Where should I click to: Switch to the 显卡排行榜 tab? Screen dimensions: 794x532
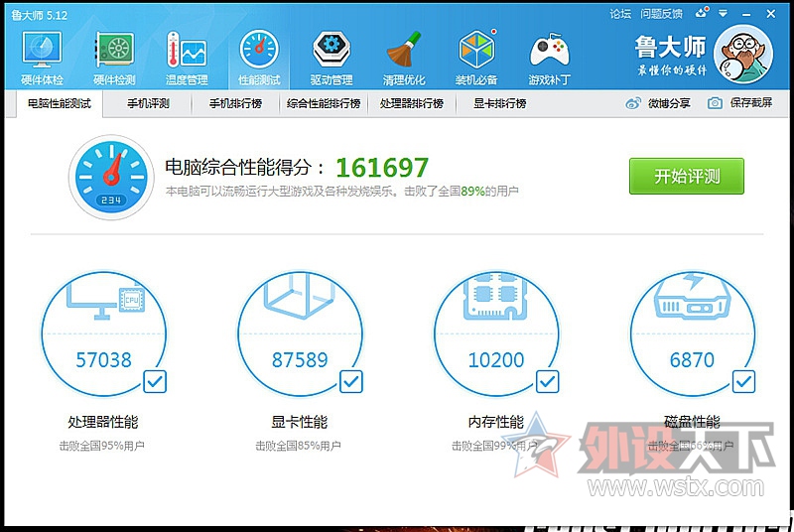click(500, 104)
